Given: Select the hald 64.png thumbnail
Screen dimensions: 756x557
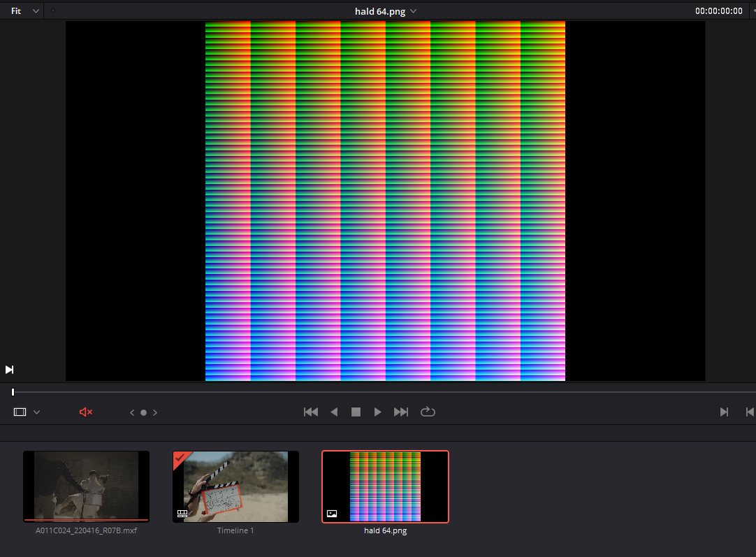Looking at the screenshot, I should [385, 486].
